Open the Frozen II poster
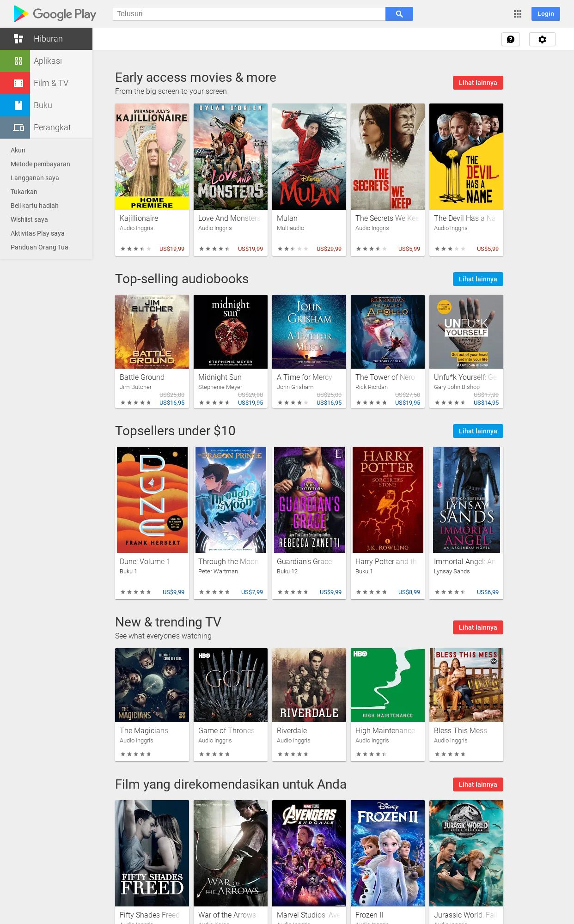574x924 pixels. tap(388, 853)
